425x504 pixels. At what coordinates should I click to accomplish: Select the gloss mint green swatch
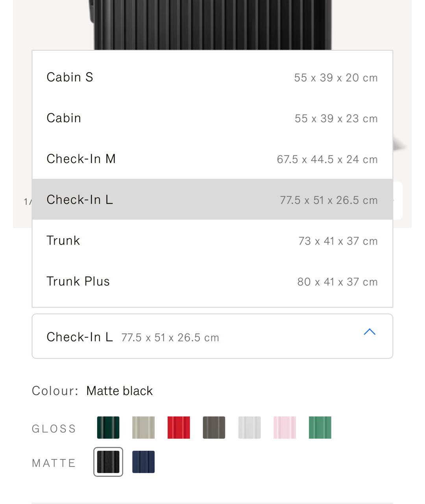tap(320, 428)
